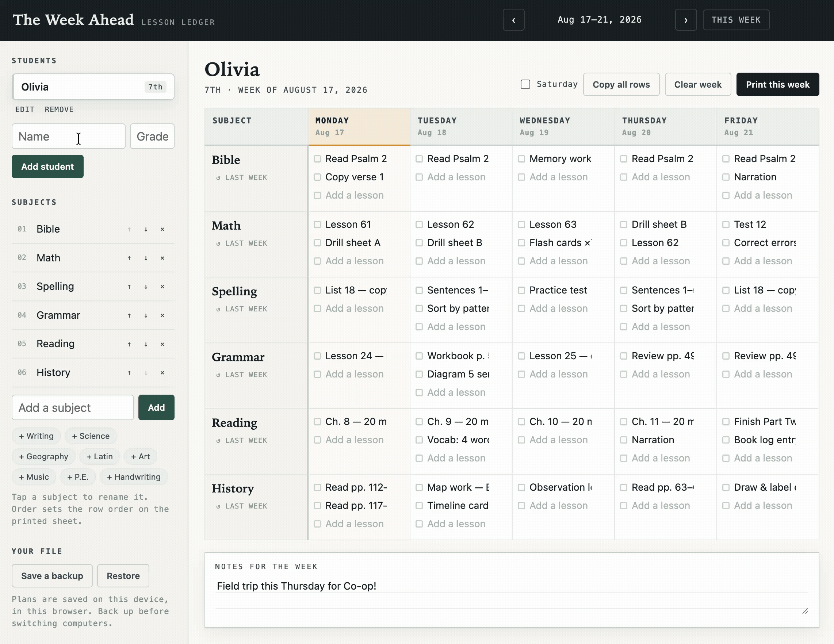Screen dimensions: 834x644
Task: Move Grammar subject up
Action: 130,315
